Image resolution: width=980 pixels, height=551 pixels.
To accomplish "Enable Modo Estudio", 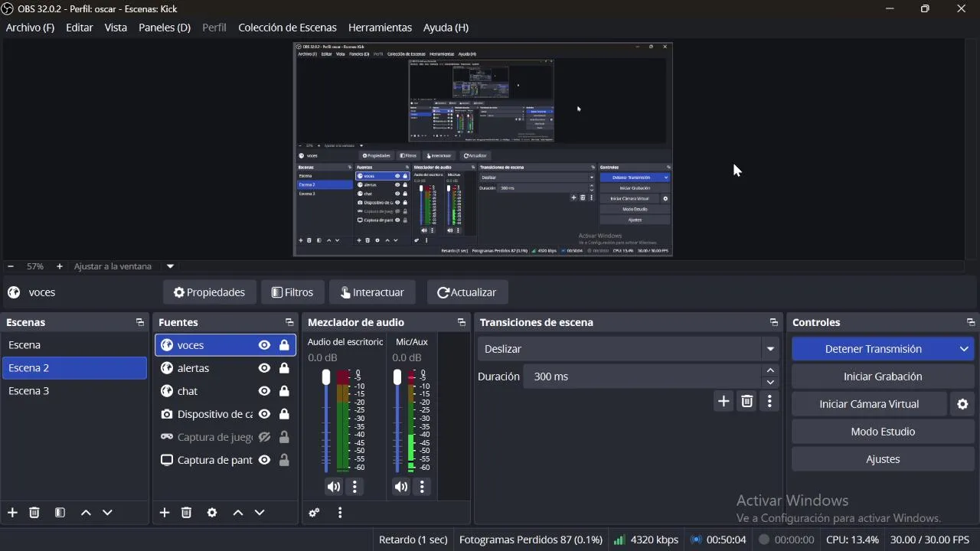I will tap(883, 432).
